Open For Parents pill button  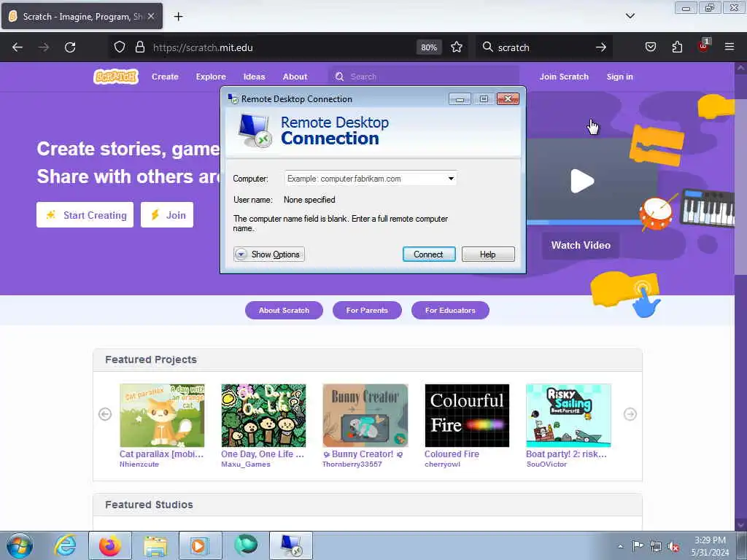pos(367,311)
